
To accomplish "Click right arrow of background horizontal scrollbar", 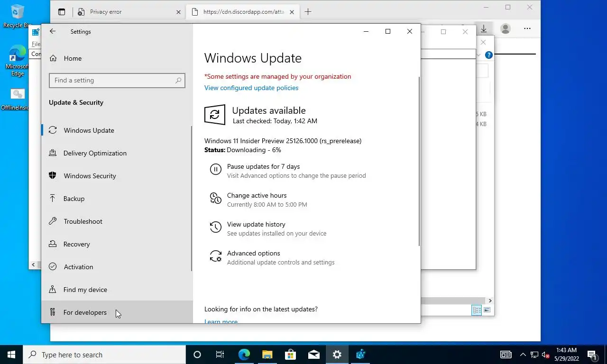I will [490, 300].
